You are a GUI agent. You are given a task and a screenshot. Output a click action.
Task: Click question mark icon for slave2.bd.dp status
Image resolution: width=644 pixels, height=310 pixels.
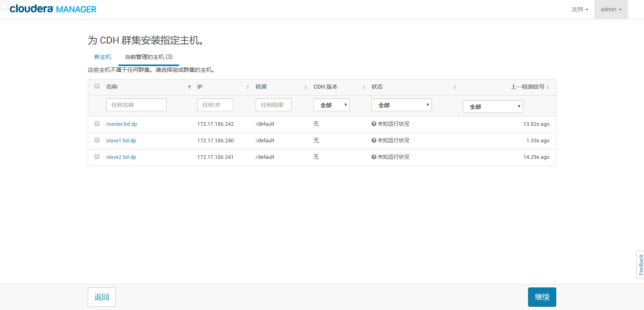[374, 157]
